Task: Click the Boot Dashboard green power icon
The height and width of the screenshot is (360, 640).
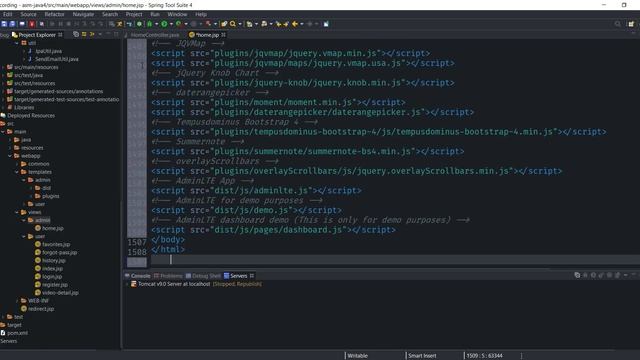Action: pyautogui.click(x=139, y=24)
